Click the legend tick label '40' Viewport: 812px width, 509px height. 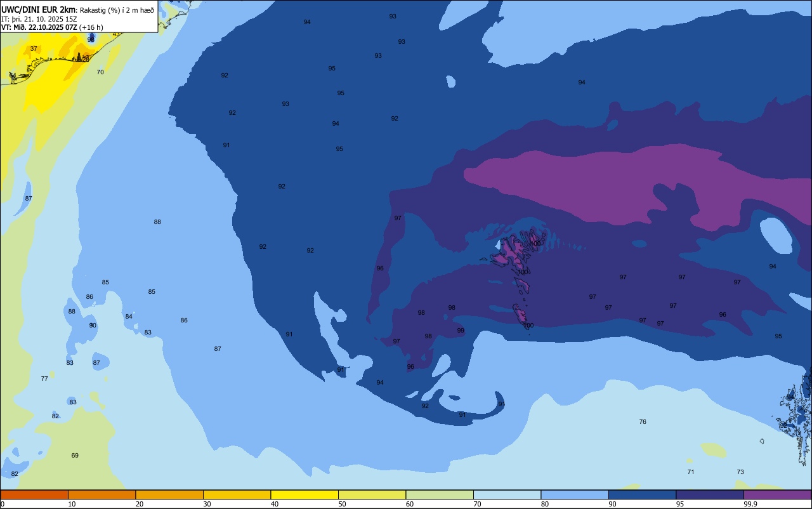pyautogui.click(x=274, y=504)
